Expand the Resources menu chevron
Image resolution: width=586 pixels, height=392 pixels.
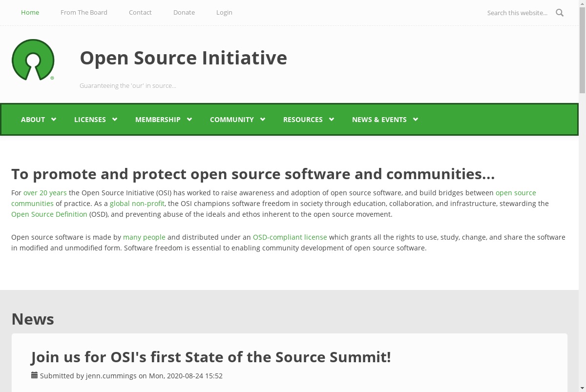point(332,119)
